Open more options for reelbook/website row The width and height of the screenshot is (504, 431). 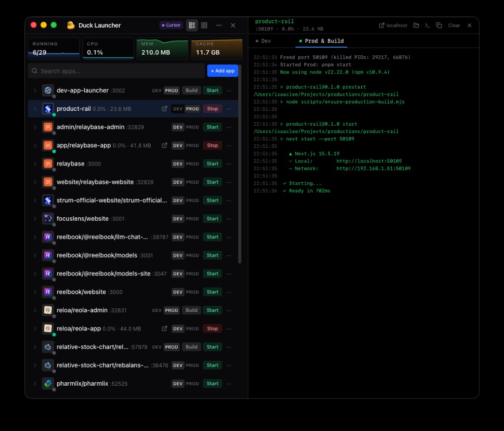click(229, 292)
